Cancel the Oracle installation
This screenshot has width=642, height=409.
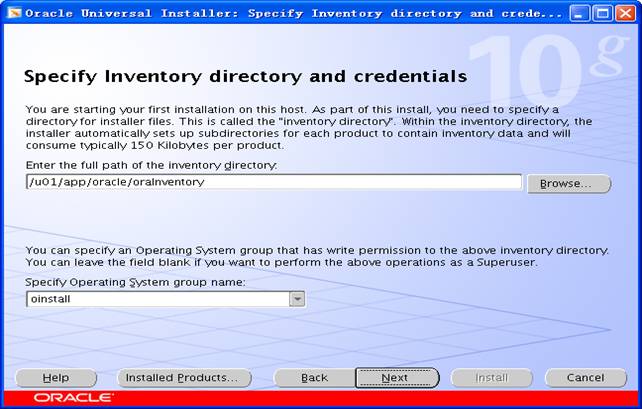click(585, 377)
